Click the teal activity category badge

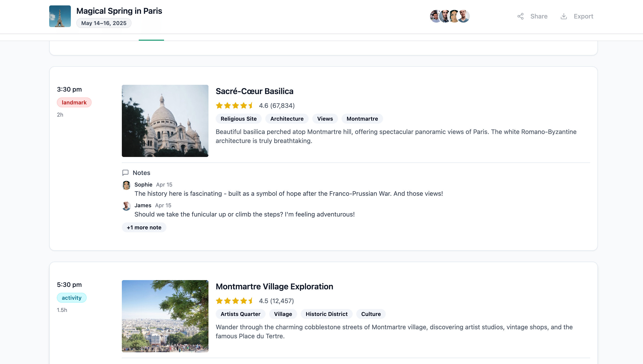pos(72,298)
